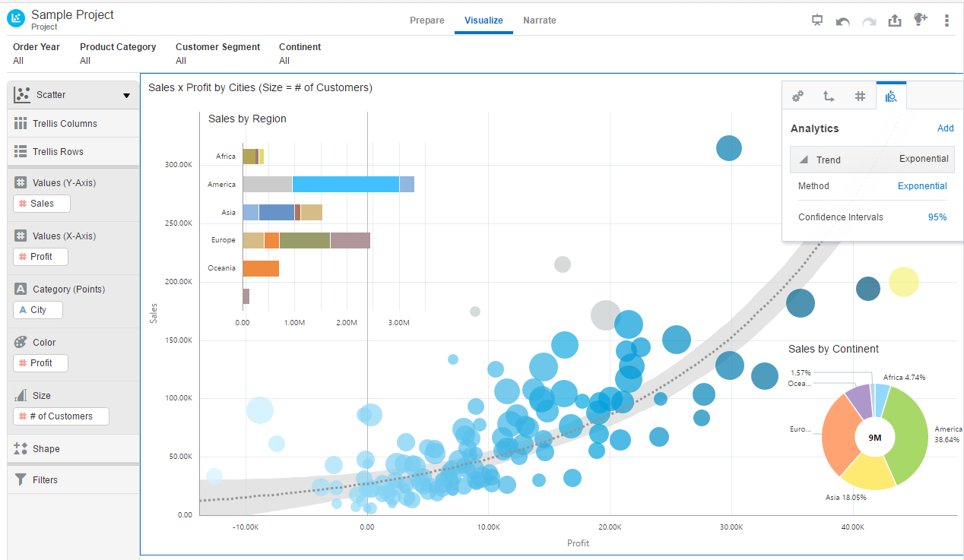Click Add in the Analytics panel
Viewport: 964px width, 560px height.
click(x=946, y=128)
